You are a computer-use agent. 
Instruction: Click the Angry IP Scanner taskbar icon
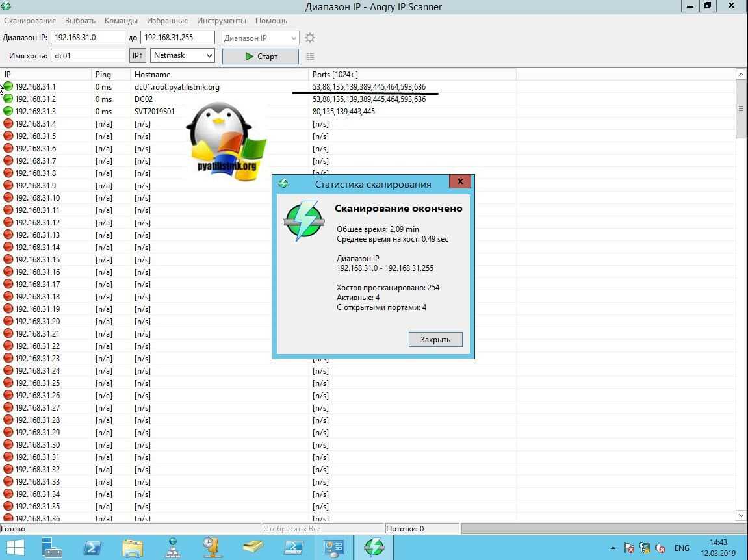[x=374, y=547]
